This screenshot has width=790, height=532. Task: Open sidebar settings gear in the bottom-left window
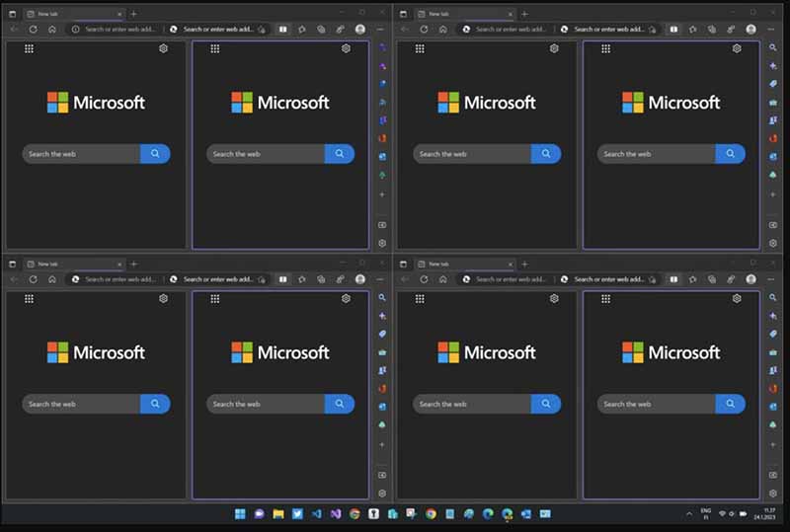coord(382,494)
